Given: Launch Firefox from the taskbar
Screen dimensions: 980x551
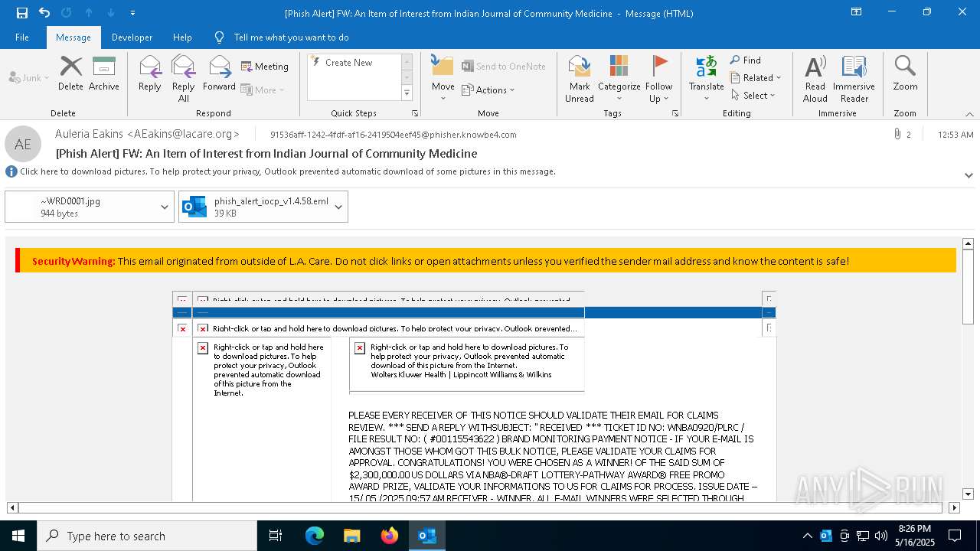Looking at the screenshot, I should point(390,536).
